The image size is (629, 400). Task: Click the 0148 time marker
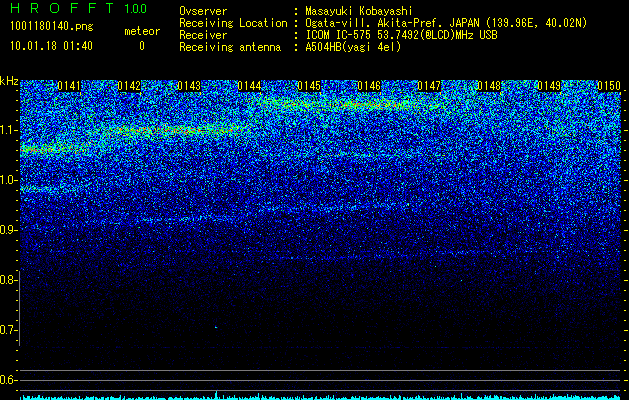[489, 86]
